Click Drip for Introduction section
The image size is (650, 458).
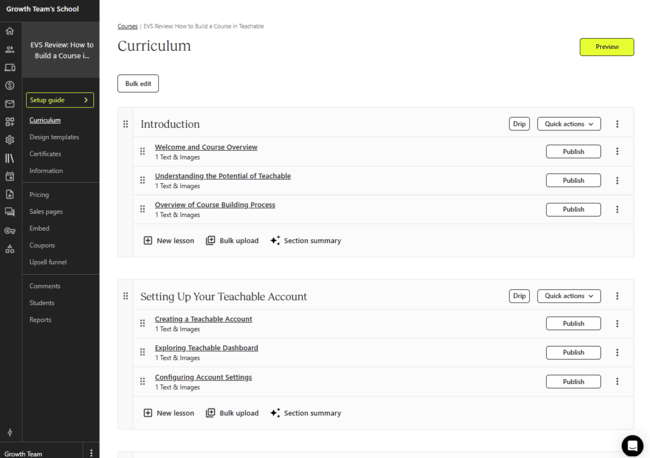pyautogui.click(x=519, y=124)
